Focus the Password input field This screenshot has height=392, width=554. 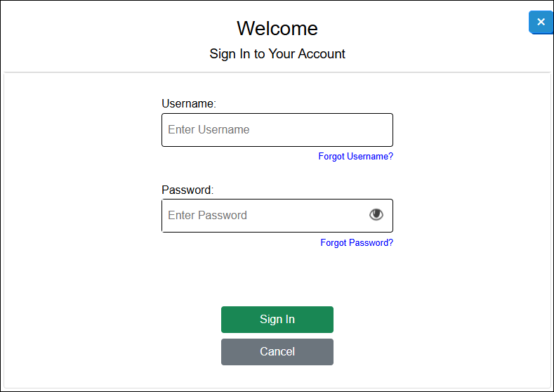(x=277, y=216)
